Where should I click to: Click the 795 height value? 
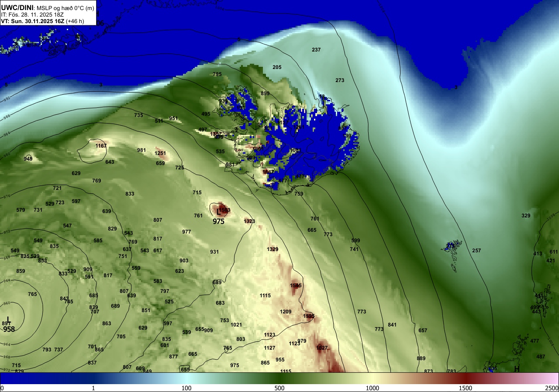point(217,74)
